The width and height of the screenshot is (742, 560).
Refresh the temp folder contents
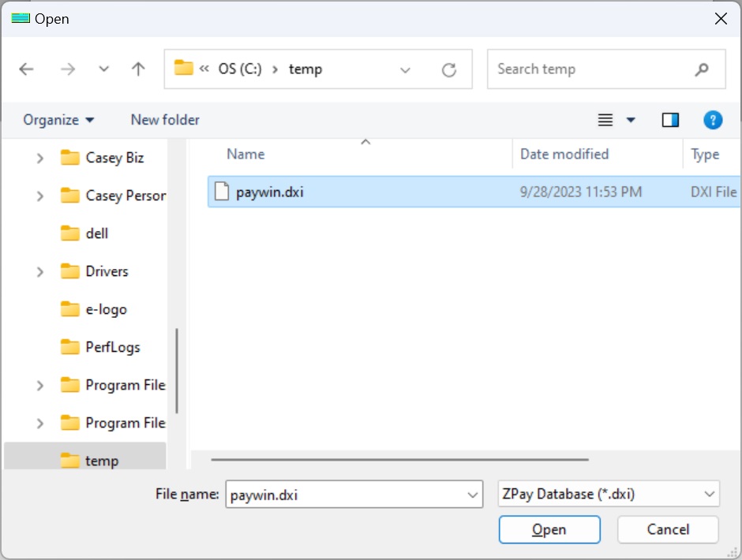tap(449, 69)
